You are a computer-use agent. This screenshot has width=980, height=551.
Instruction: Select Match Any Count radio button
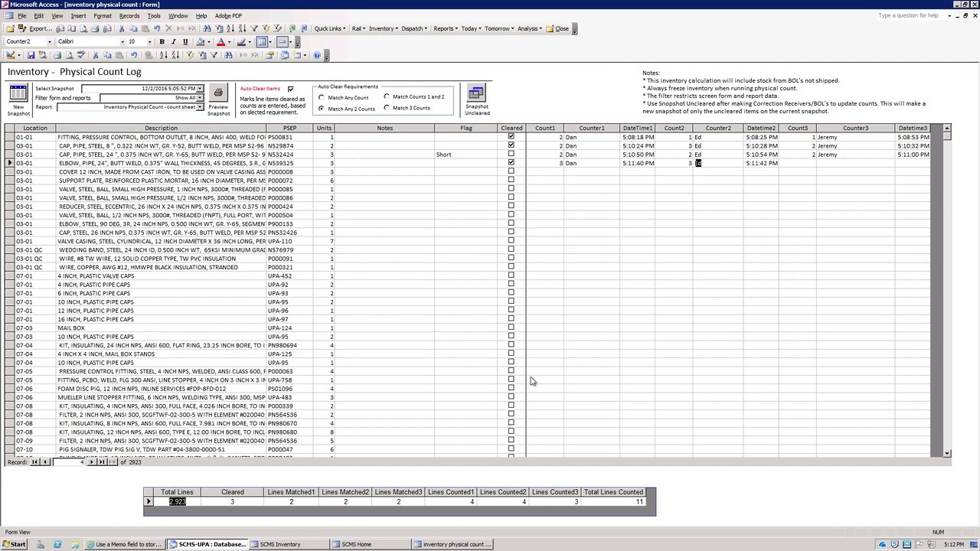click(x=322, y=97)
